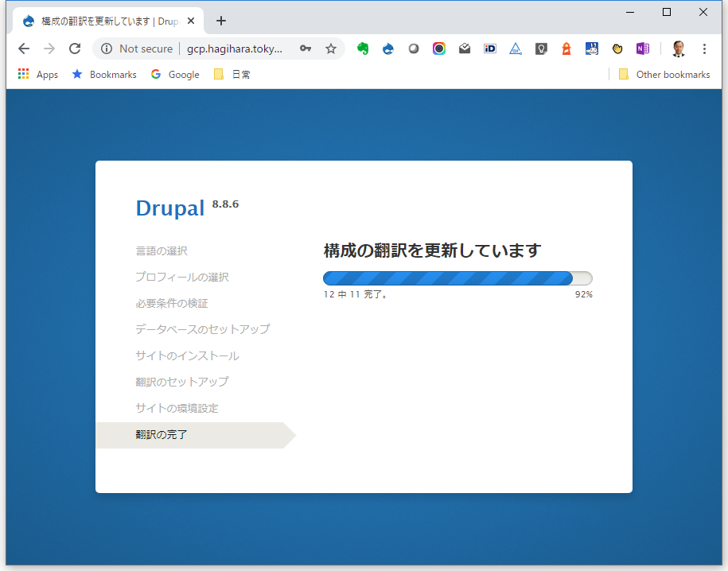Click the 言語の選択 step

coord(162,251)
